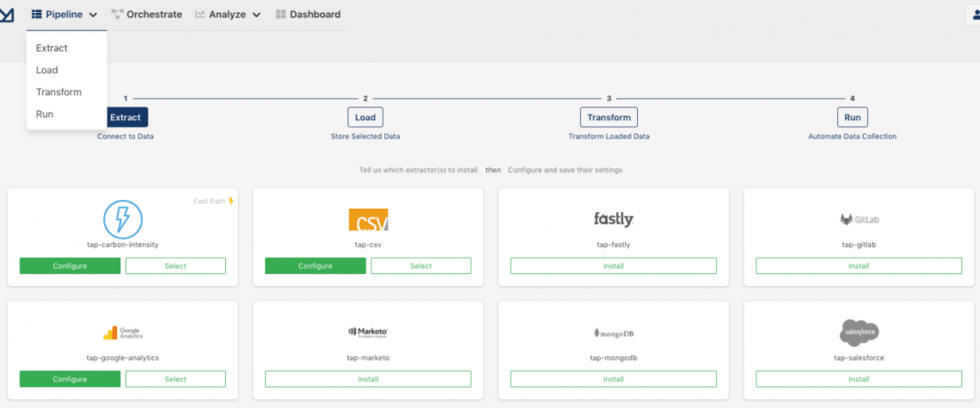The image size is (980, 408).
Task: Go to the Load step
Action: pyautogui.click(x=365, y=117)
